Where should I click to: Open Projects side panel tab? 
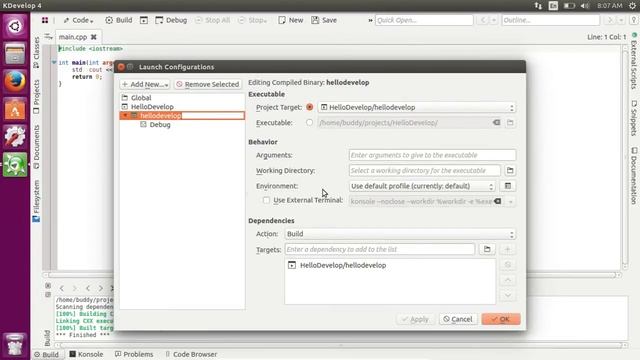coord(36,96)
